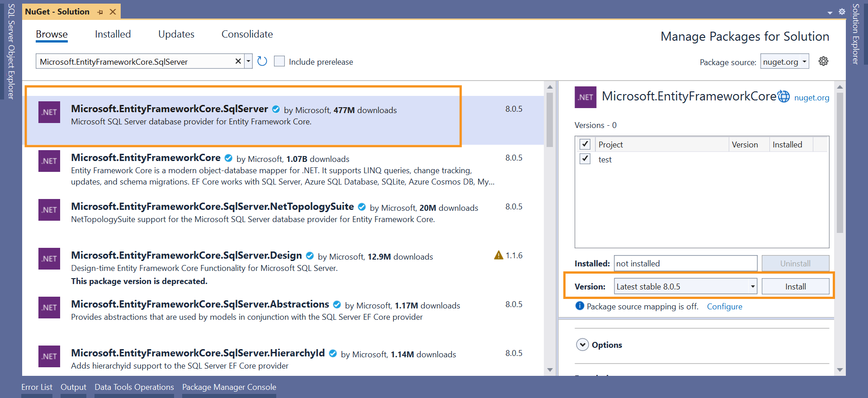The height and width of the screenshot is (398, 868).
Task: Click SqlServer.HierarchyId package .NET icon
Action: click(49, 356)
